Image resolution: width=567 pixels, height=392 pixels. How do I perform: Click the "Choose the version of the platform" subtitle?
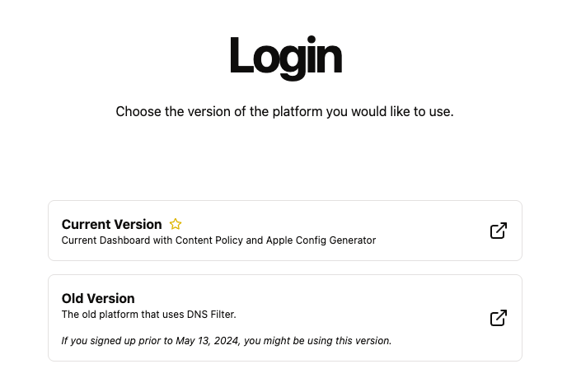pyautogui.click(x=284, y=111)
